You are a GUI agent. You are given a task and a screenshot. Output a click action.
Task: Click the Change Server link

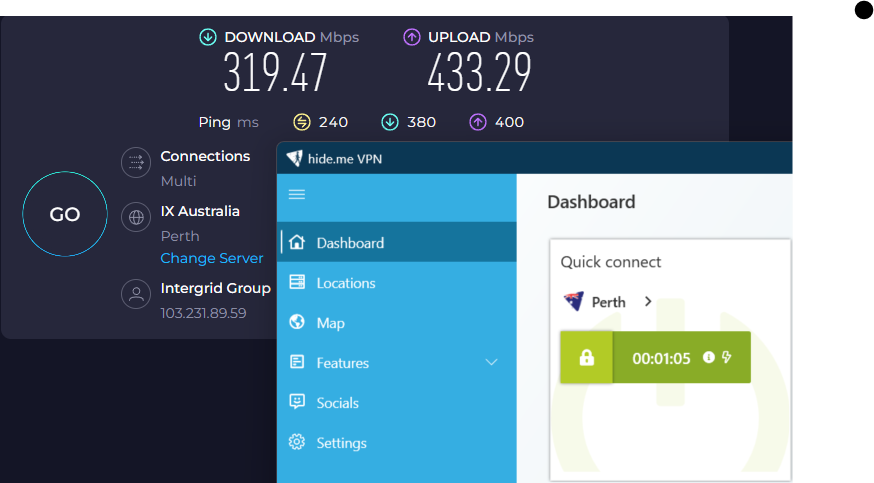211,258
